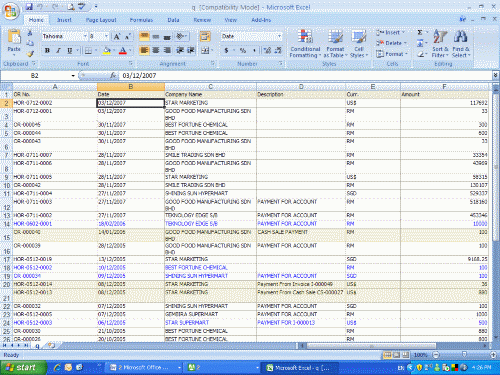Click the Accounting Number Format dollar icon
Screen dimensions: 500x375
[x=226, y=51]
